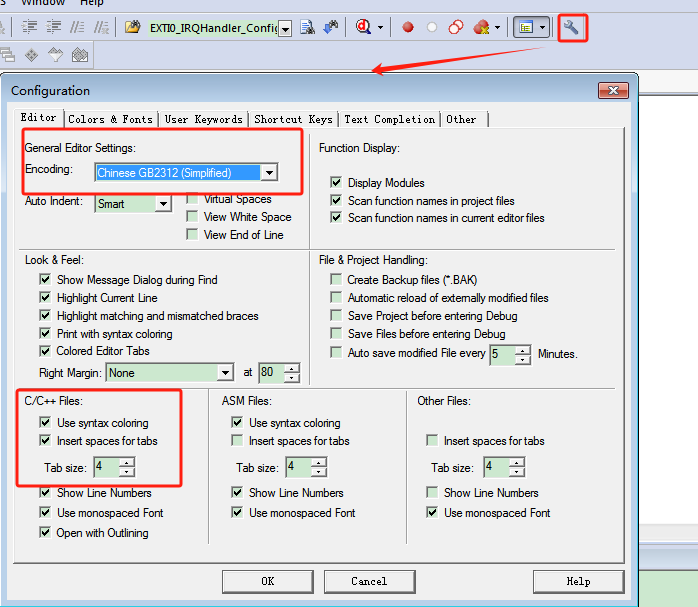Adjust the C/C++ Files Tab size stepper
698x607 pixels.
tap(127, 467)
